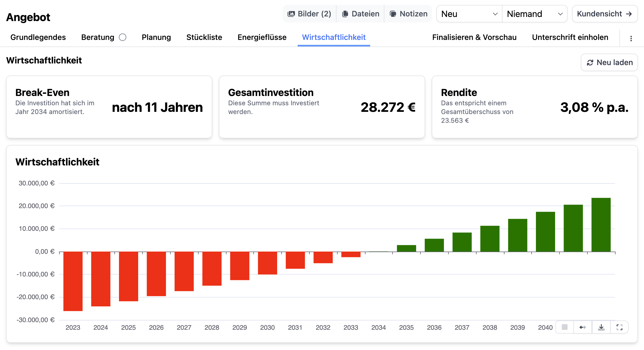Click the gray square chart toolbar icon
Screen dimensions: 644x350
565,327
